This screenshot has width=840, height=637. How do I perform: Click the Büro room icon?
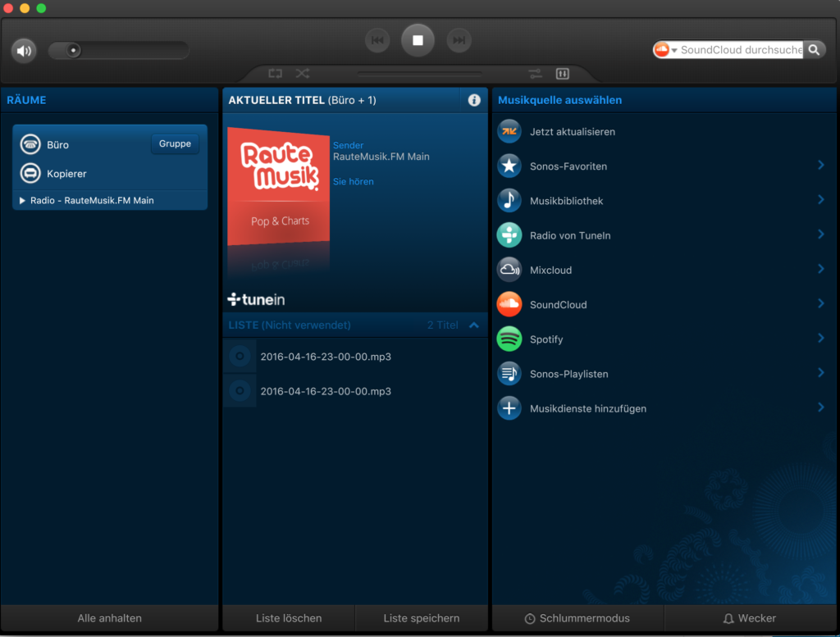[x=30, y=144]
